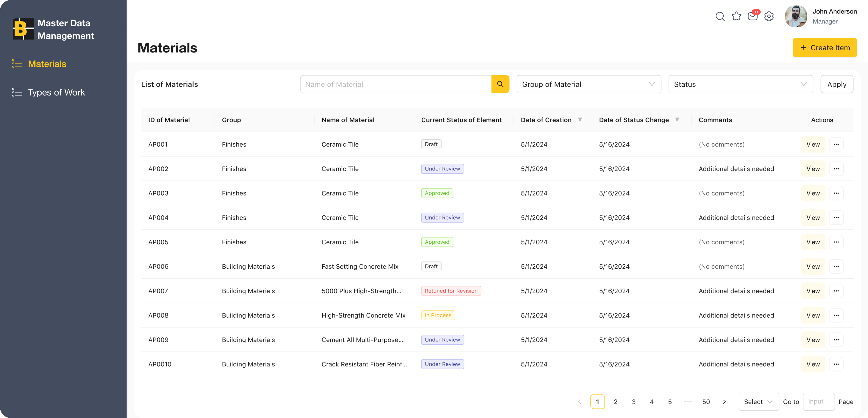Image resolution: width=868 pixels, height=418 pixels.
Task: Click the Go to page input field
Action: 819,401
